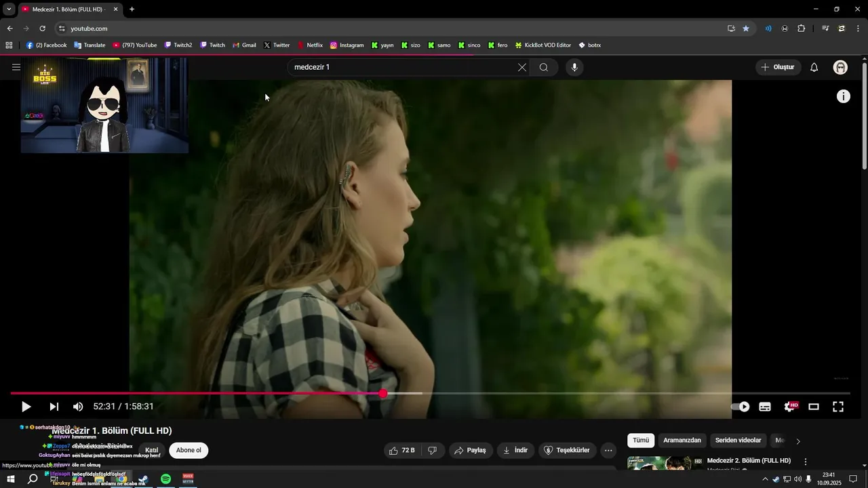Toggle subtitles/closed captions button
The image size is (868, 488).
point(765,407)
